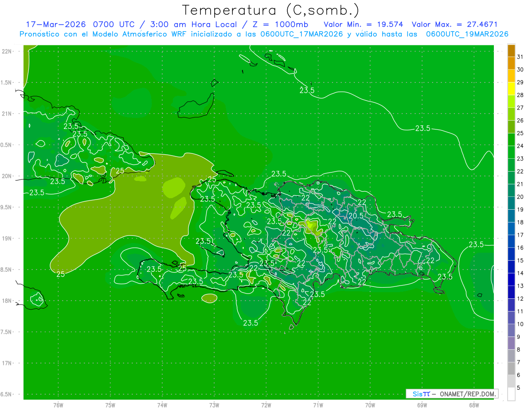Click the '73W' longitude axis label
This screenshot has width=532, height=411.
pos(214,405)
